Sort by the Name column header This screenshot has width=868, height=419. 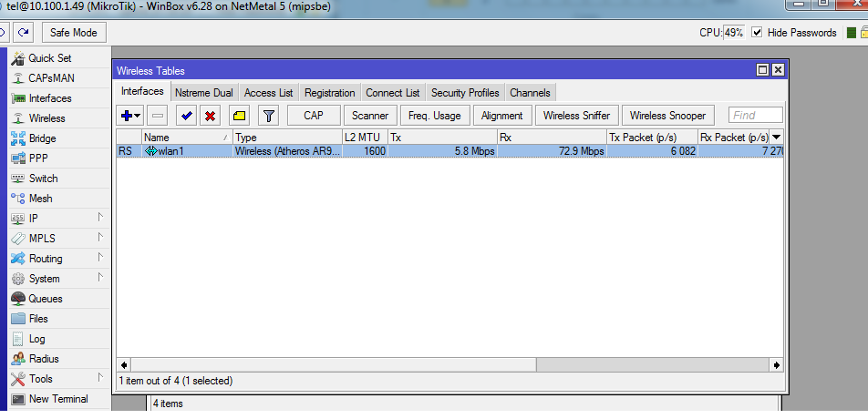187,138
